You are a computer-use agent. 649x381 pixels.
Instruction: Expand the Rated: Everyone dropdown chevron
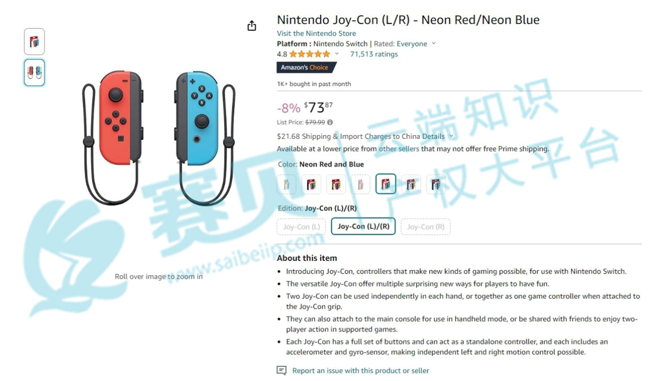434,43
